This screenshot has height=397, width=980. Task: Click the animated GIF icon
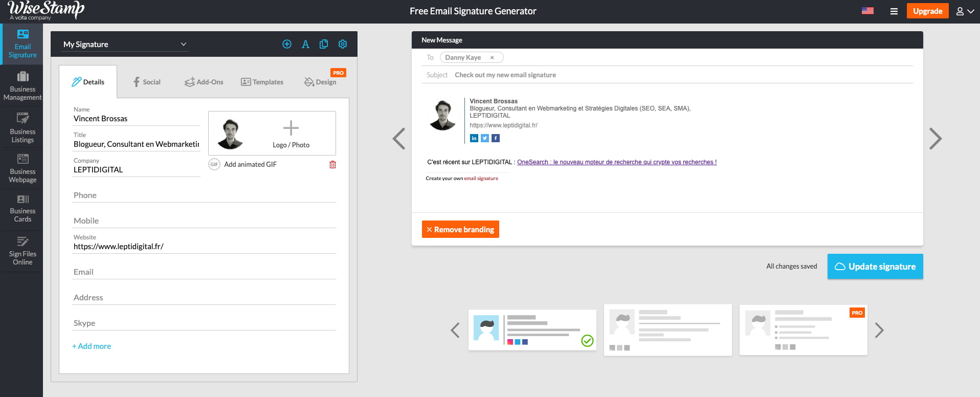[x=214, y=164]
